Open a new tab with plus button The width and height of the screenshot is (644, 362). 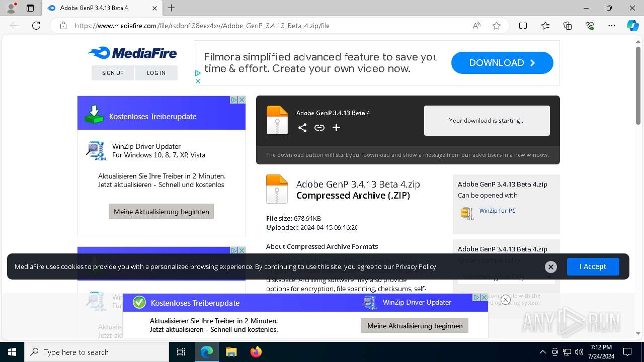coord(172,8)
